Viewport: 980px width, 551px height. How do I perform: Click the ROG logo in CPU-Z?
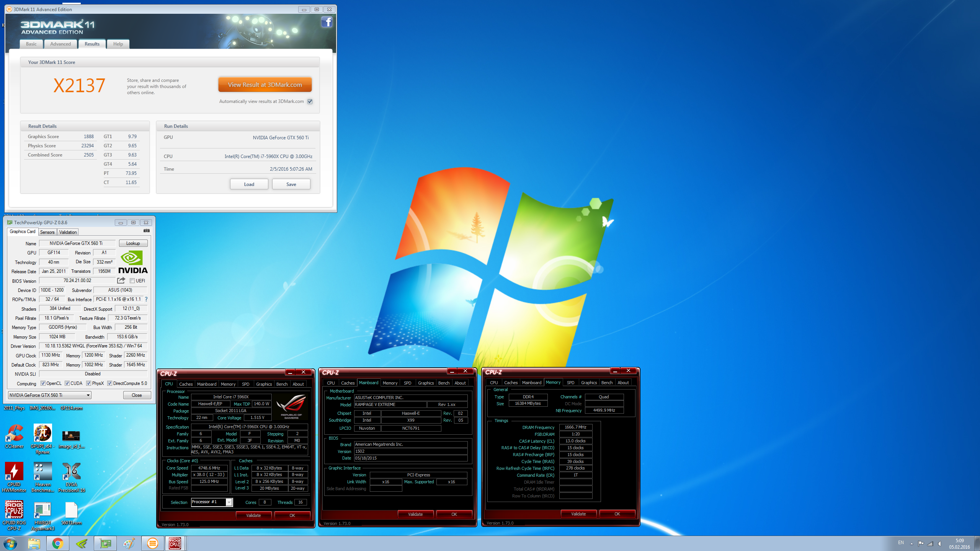pos(291,406)
